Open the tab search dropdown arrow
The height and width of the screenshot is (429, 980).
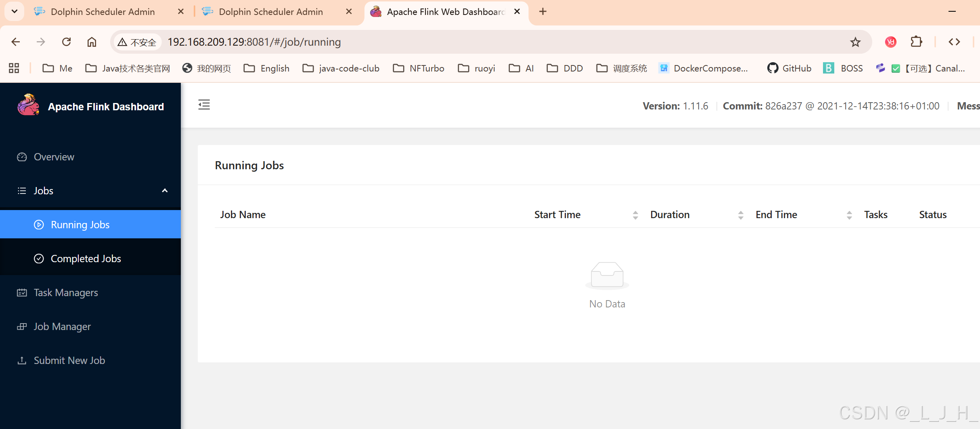click(15, 12)
